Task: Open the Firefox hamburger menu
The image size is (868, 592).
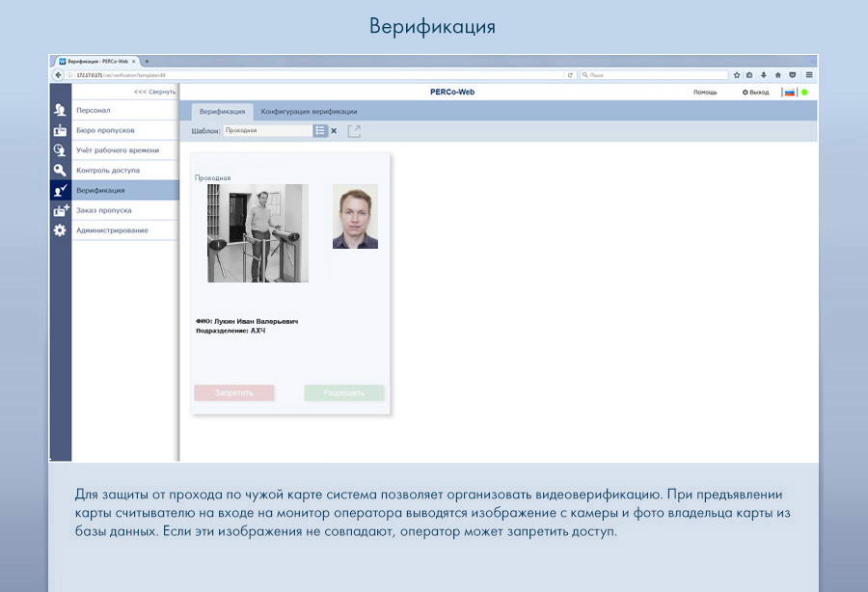Action: tap(808, 74)
